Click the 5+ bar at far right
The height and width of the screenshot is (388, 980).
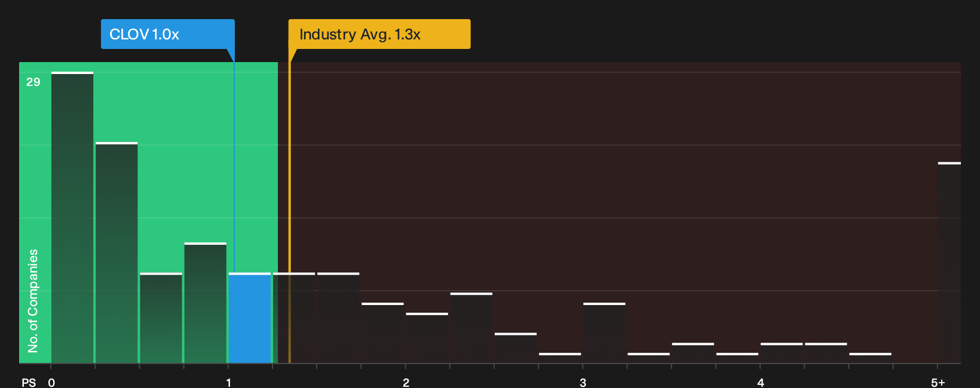click(949, 263)
